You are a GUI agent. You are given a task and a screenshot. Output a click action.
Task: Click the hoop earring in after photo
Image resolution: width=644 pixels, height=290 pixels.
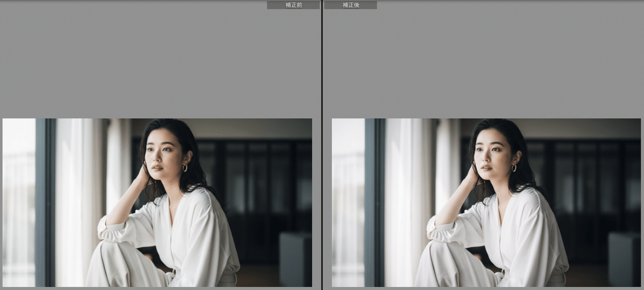point(514,168)
